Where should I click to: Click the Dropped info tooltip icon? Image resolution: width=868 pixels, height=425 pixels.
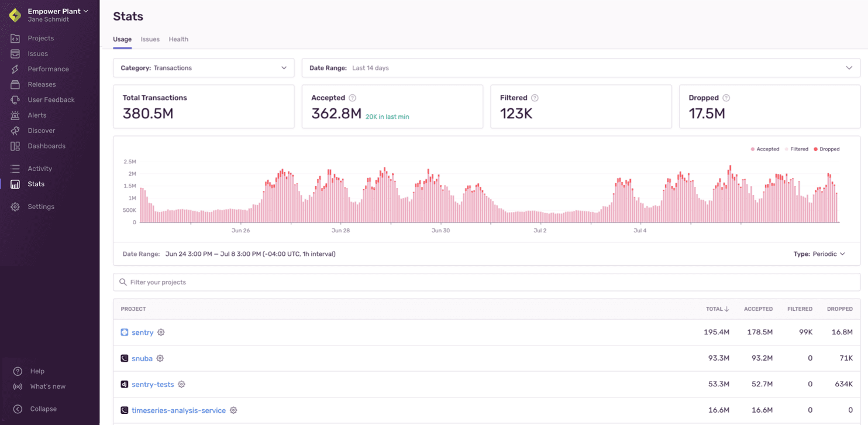pyautogui.click(x=726, y=98)
